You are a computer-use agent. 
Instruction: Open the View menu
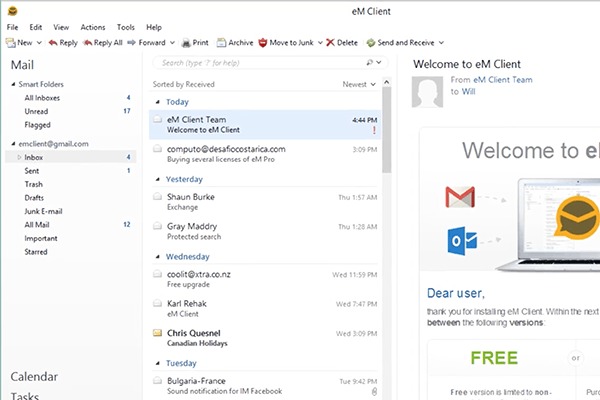click(x=61, y=27)
